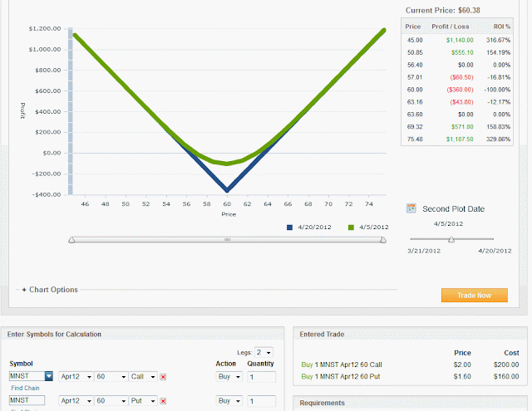Click the second MNST symbol input field
This screenshot has height=411, width=532.
[27, 400]
